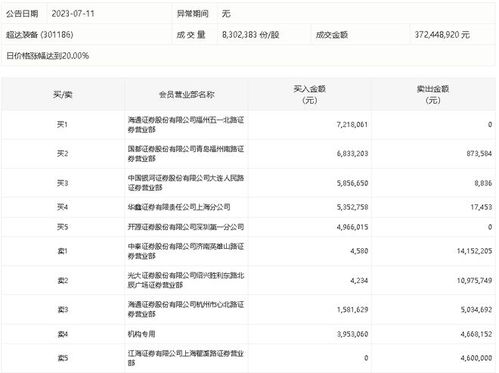
Task: Click the 买/卖 column header
Action: click(x=62, y=95)
